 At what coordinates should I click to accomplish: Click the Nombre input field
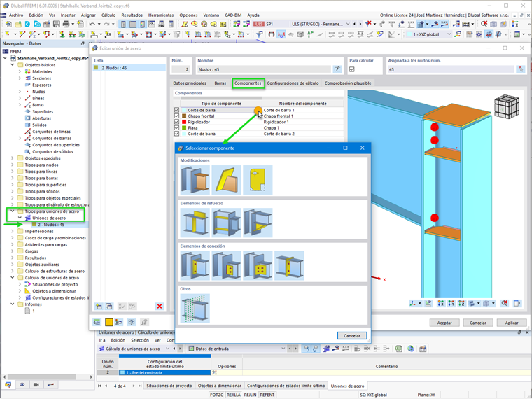pyautogui.click(x=264, y=69)
